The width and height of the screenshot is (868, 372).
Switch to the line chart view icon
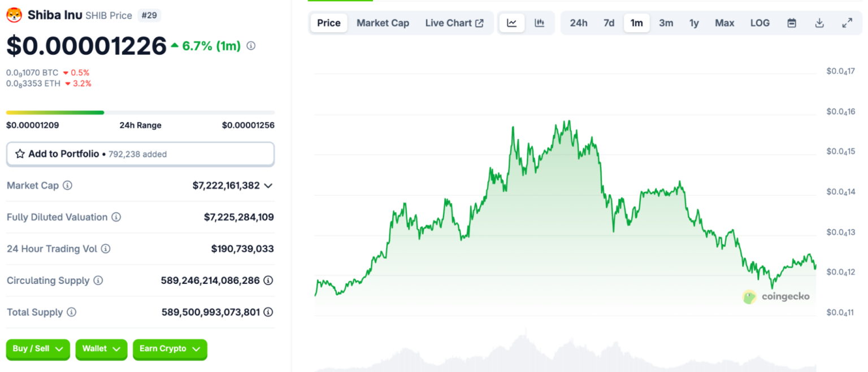(511, 23)
